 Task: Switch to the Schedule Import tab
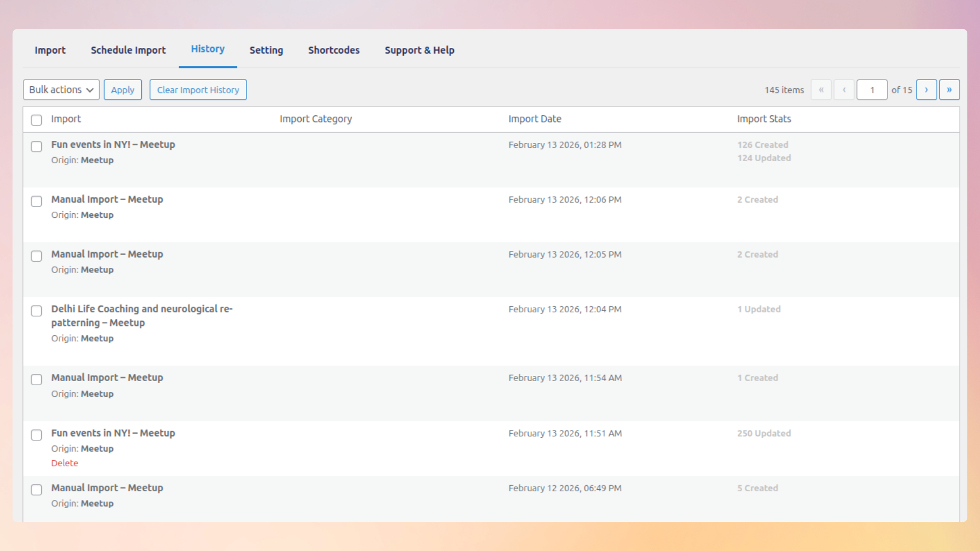[128, 50]
